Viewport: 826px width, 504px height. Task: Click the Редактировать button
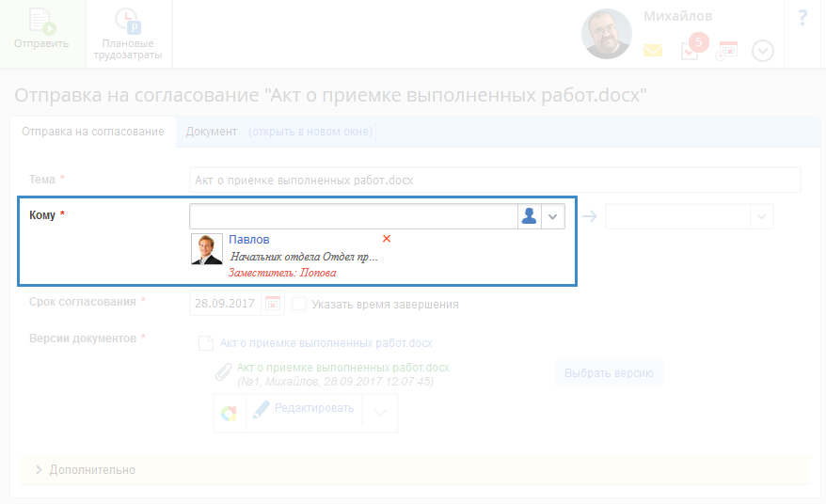tap(304, 409)
